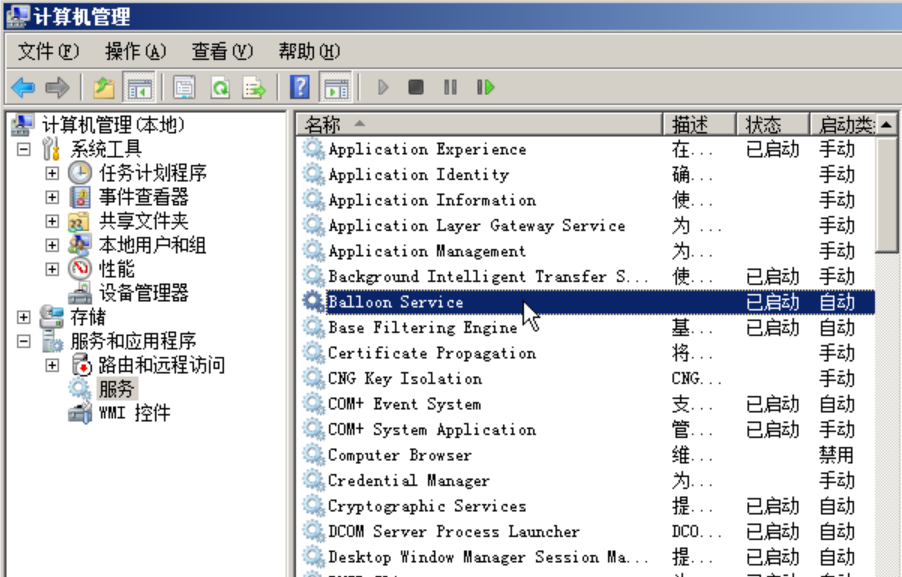Screen dimensions: 902x577
Task: Click the Event Viewer icon in tree
Action: [80, 197]
